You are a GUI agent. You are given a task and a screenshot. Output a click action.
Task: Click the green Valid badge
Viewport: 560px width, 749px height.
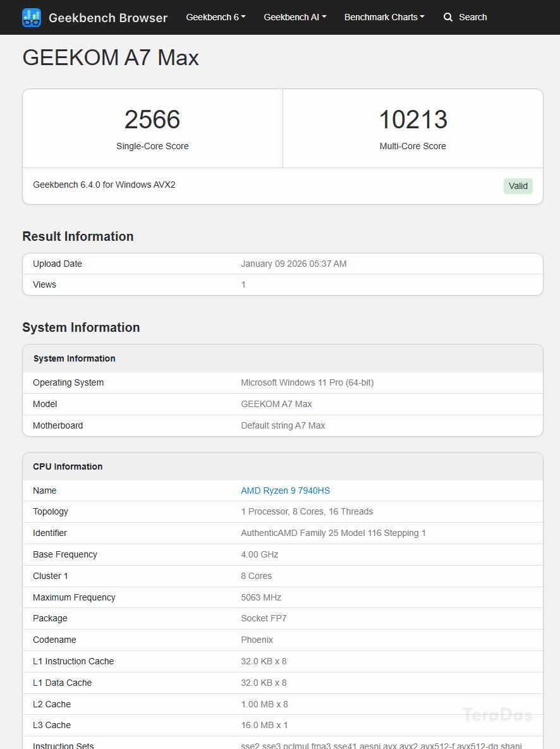point(518,186)
